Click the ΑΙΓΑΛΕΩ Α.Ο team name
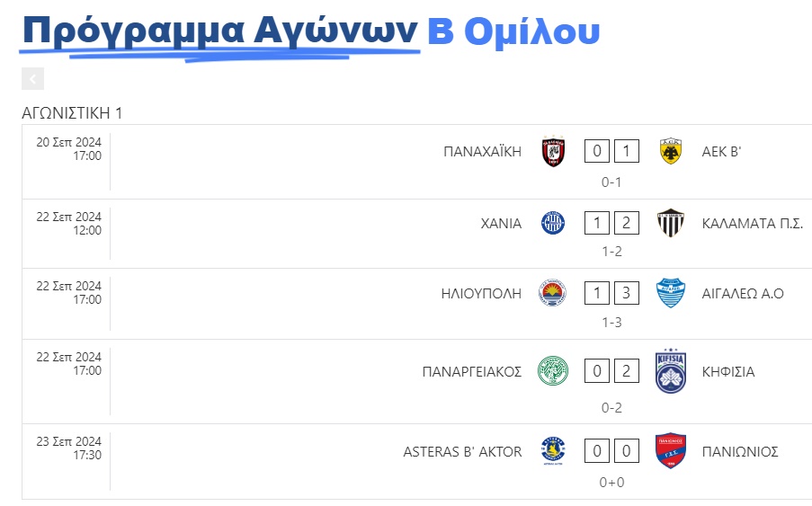The height and width of the screenshot is (506, 812). point(743,294)
